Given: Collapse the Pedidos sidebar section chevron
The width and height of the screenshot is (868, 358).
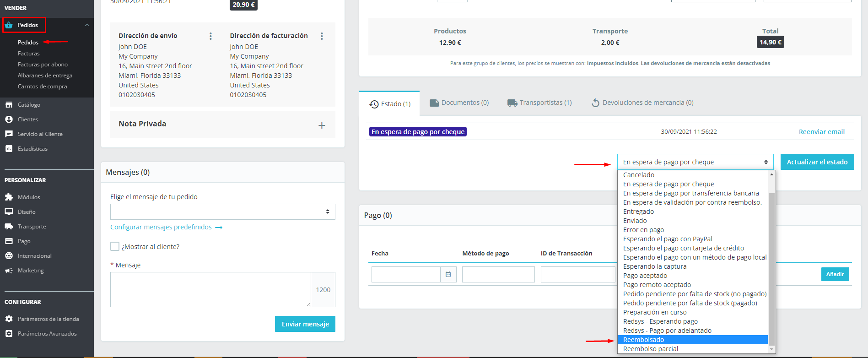Looking at the screenshot, I should click(87, 25).
